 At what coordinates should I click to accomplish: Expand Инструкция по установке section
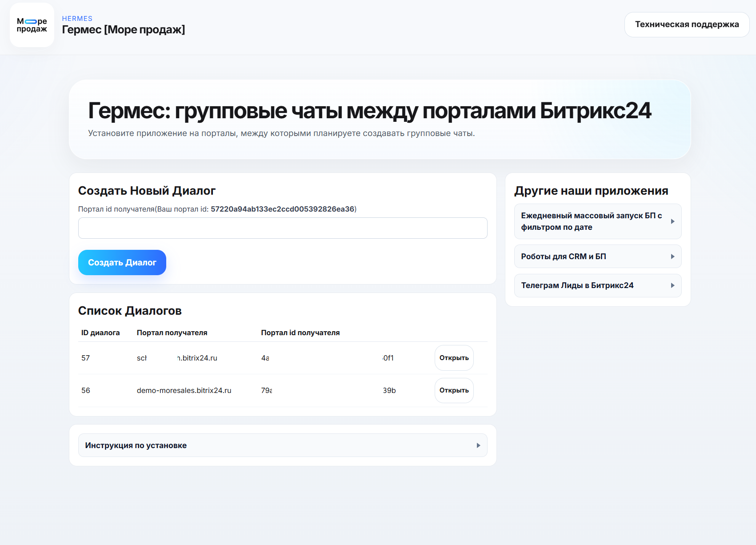point(283,445)
